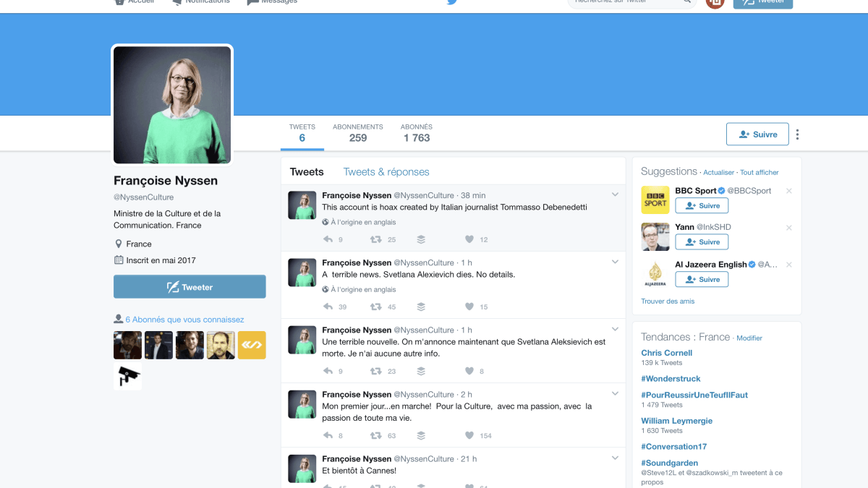Open Abonnés list of 1 763

point(417,133)
